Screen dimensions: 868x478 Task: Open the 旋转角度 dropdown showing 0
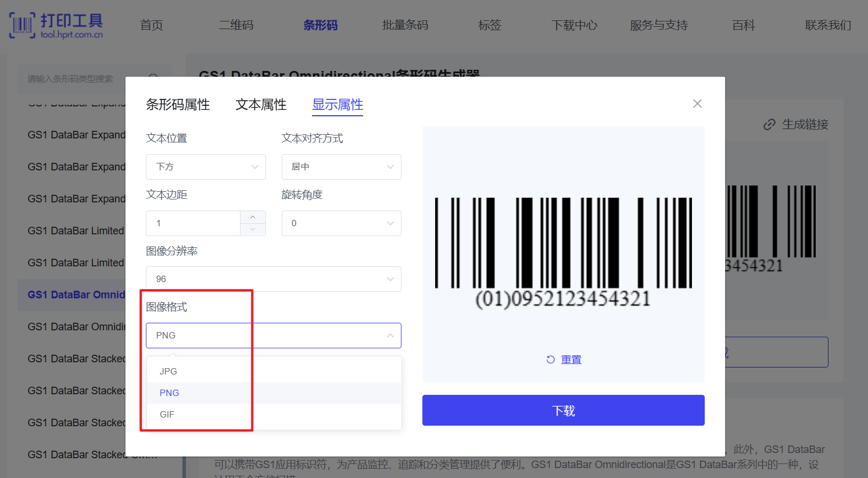[x=342, y=223]
